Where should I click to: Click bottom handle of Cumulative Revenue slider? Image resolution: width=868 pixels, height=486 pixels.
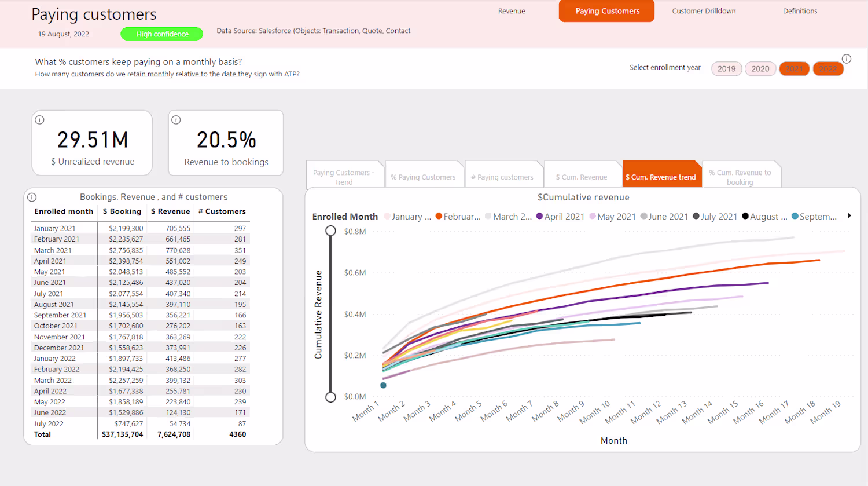coord(330,397)
